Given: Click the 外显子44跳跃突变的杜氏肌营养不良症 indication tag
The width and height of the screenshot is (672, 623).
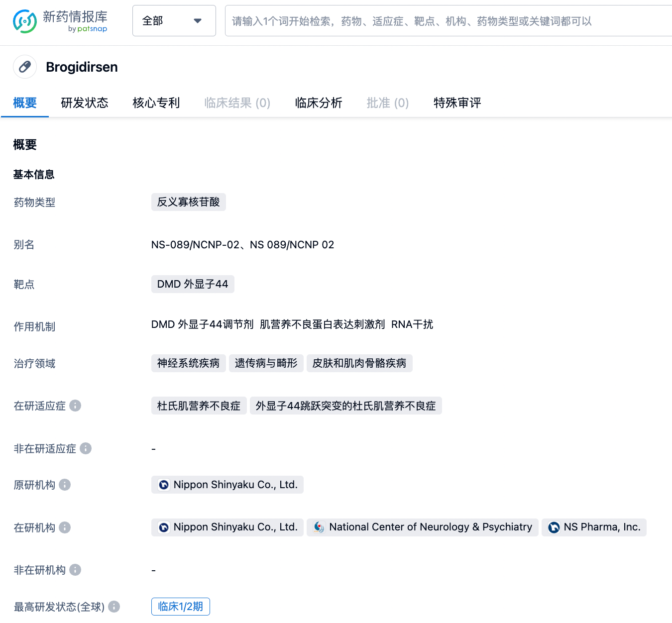Looking at the screenshot, I should 346,406.
